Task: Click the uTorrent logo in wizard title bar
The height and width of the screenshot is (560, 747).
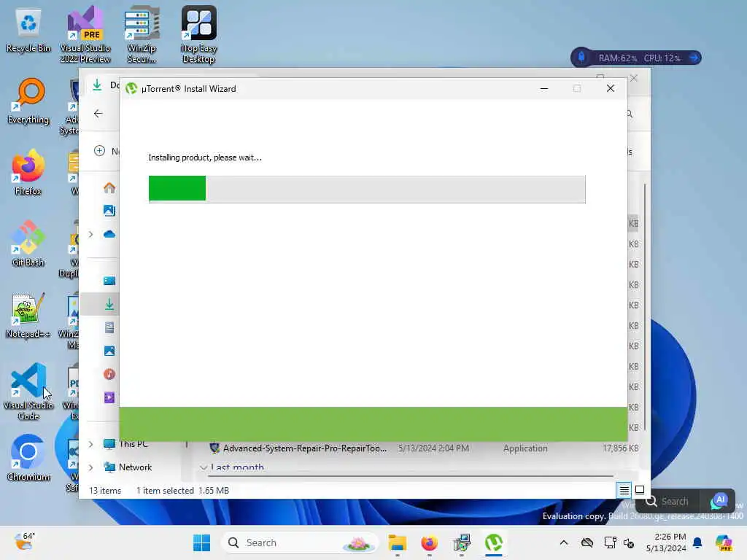Action: click(x=131, y=88)
